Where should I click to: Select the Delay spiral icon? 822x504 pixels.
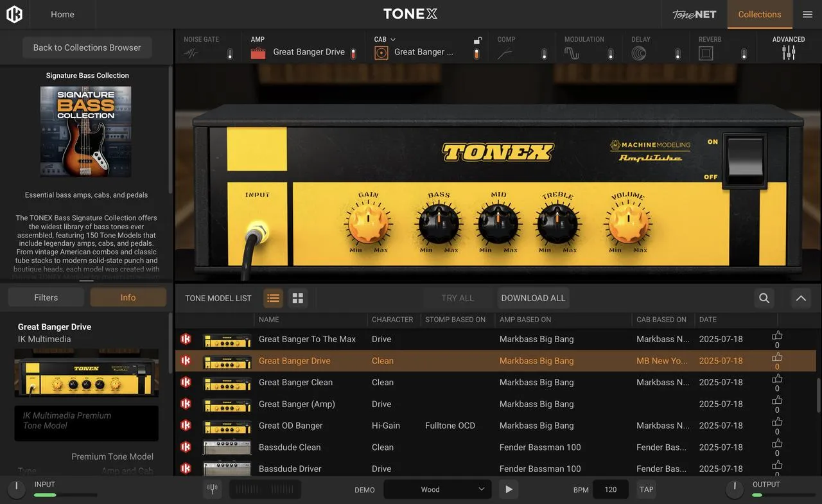639,53
